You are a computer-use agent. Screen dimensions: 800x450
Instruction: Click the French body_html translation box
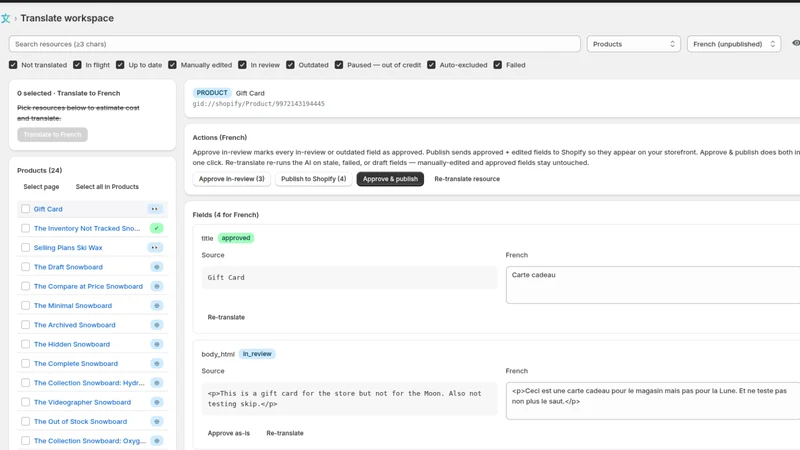tap(653, 401)
